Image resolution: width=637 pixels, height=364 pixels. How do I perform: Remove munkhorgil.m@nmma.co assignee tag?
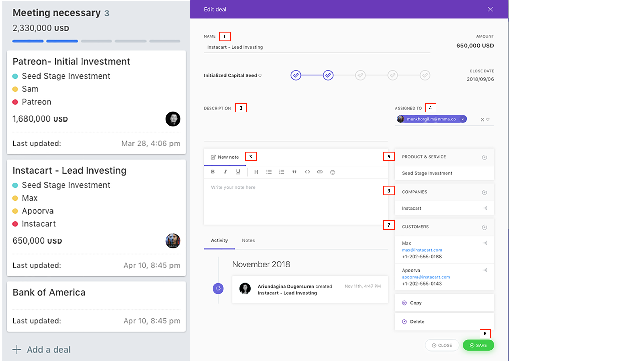click(x=463, y=119)
